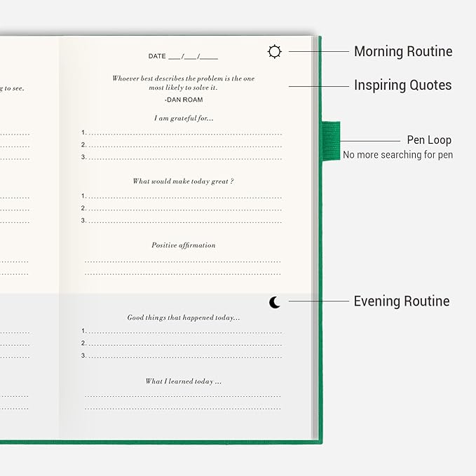Click the "No more searching for pen" caption
The height and width of the screenshot is (476, 476).
[397, 155]
